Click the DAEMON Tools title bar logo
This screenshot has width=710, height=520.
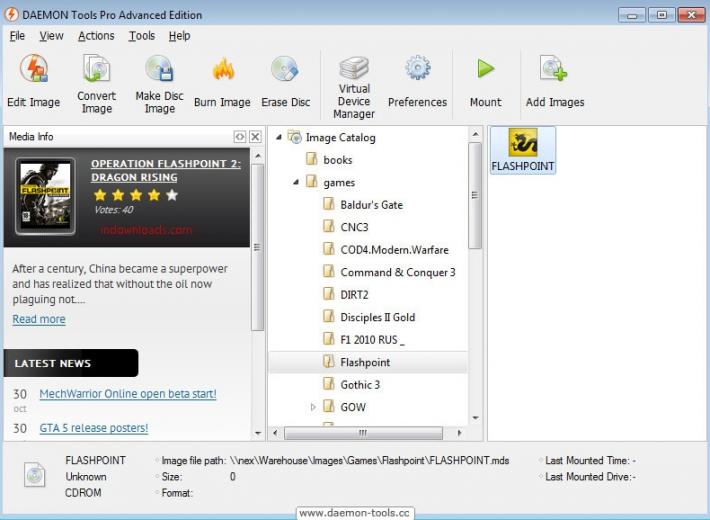coord(11,14)
